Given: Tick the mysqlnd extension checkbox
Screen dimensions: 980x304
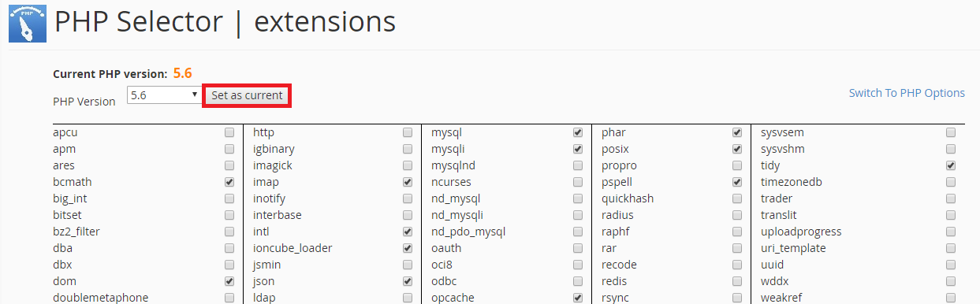Looking at the screenshot, I should [578, 165].
